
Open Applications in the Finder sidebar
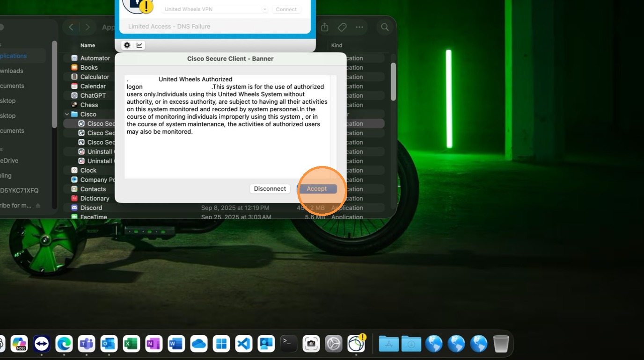click(13, 56)
